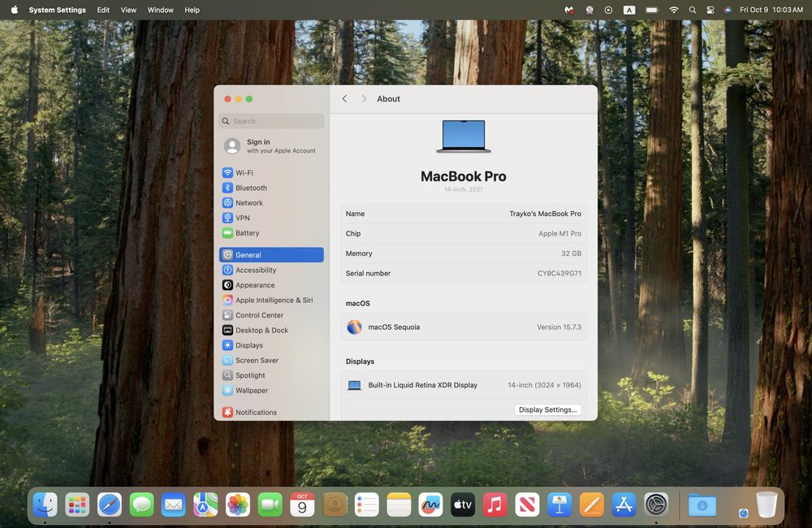
Task: Open Finder from the Dock
Action: tap(45, 504)
